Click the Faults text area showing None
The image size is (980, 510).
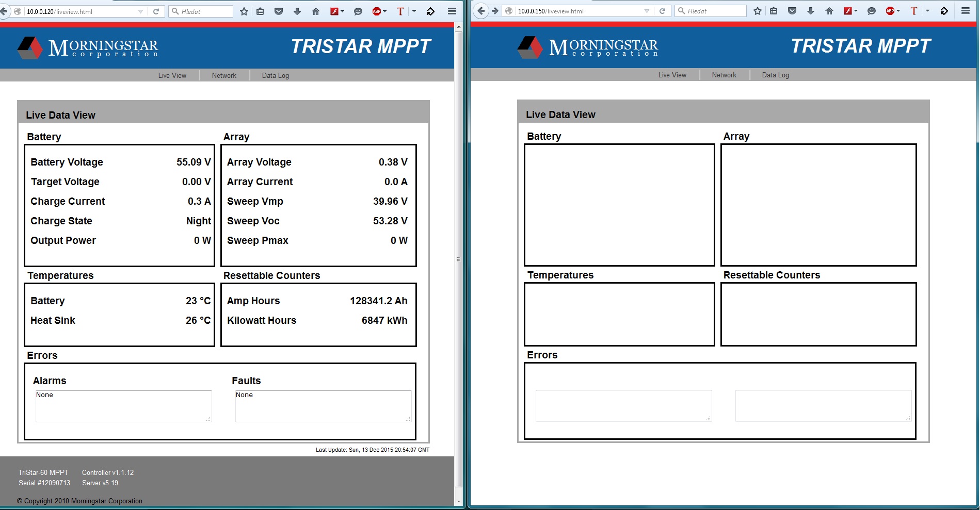click(324, 406)
